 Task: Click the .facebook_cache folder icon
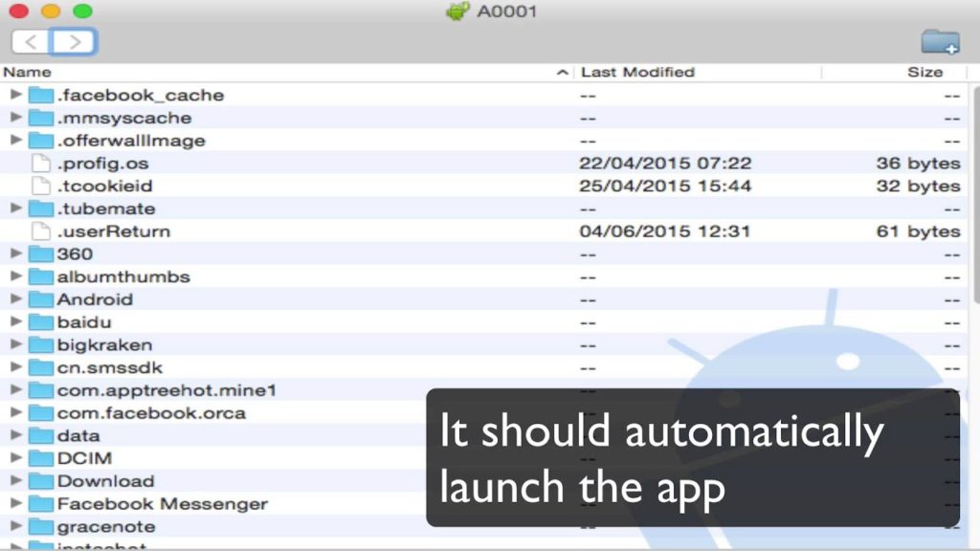coord(40,95)
